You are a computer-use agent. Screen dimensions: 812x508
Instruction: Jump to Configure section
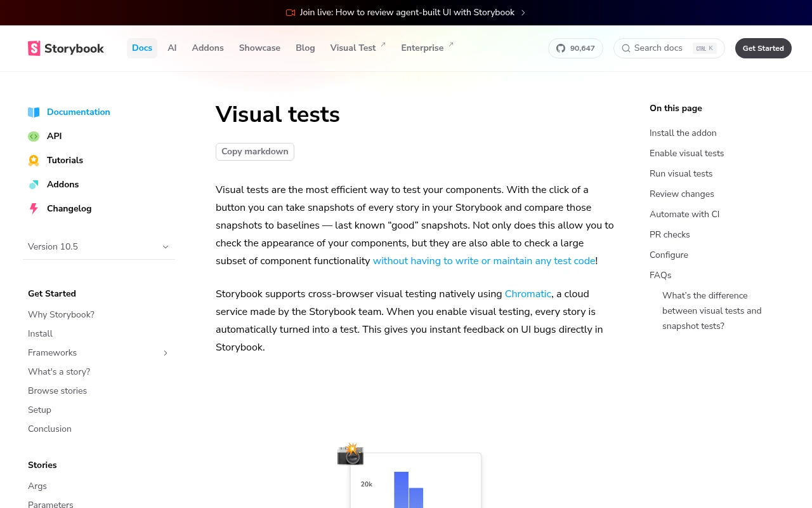669,255
